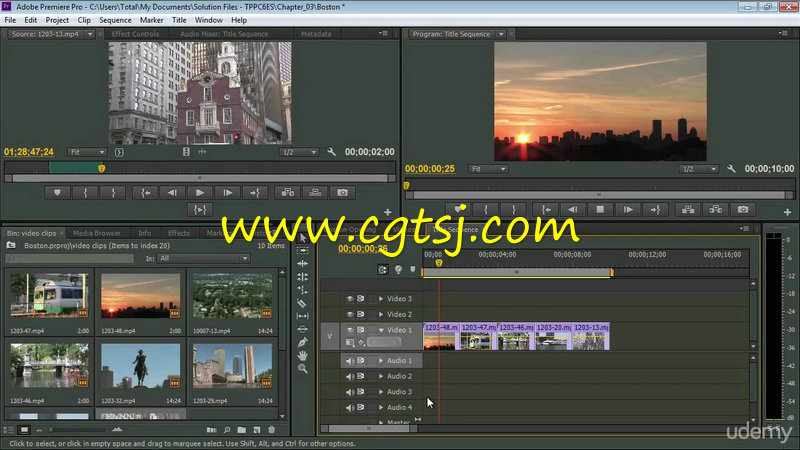Open Program monitor settings wrench

[732, 169]
